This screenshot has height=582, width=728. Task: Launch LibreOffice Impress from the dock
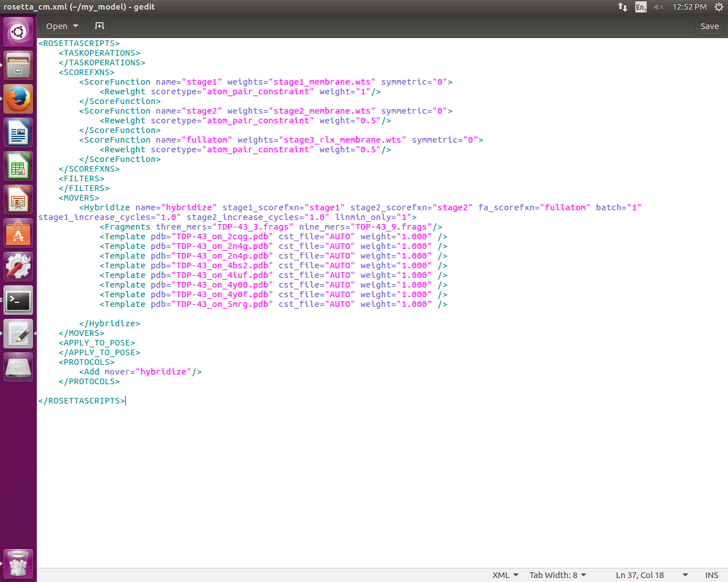coord(18,200)
